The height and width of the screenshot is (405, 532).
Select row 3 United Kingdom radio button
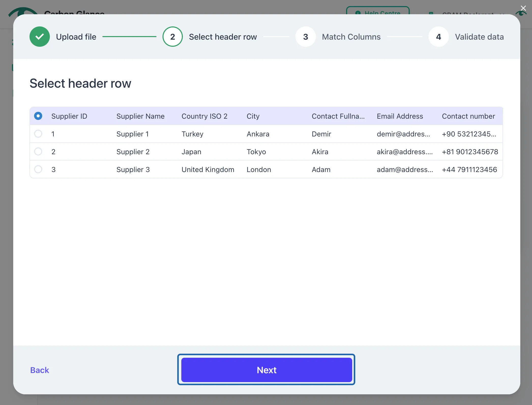coord(38,169)
